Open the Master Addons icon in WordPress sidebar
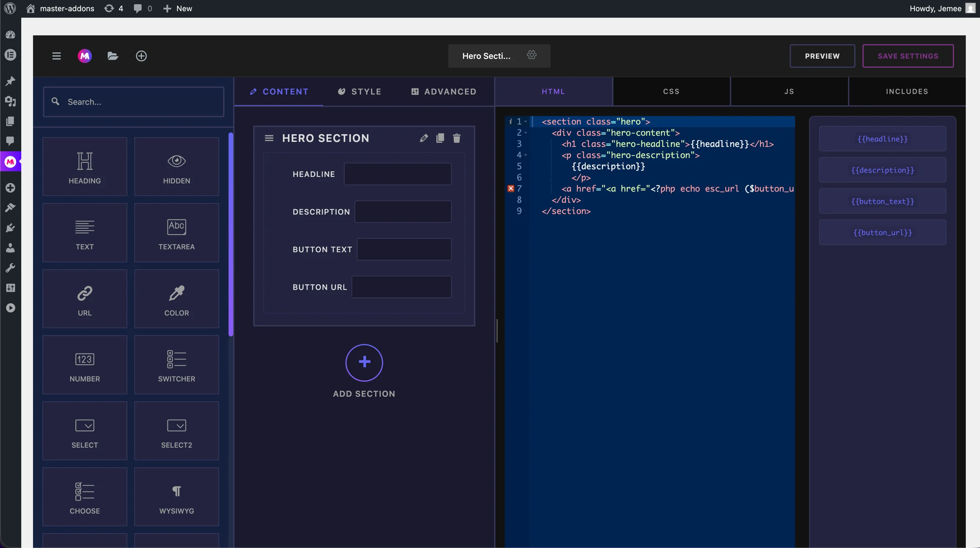 point(10,161)
